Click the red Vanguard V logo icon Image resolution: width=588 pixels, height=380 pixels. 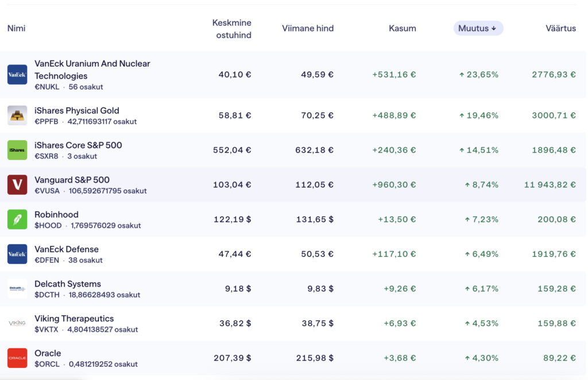(x=17, y=185)
